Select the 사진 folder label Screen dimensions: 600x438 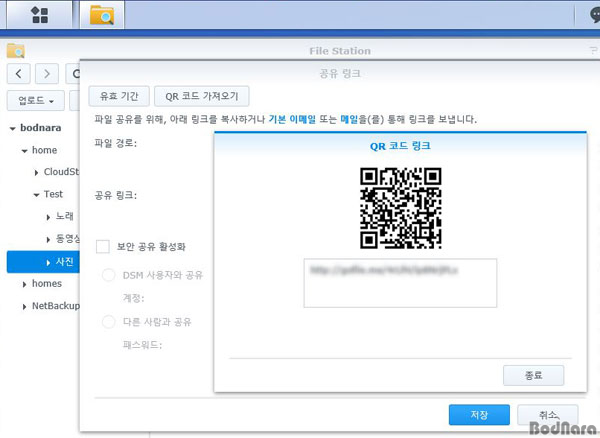[65, 262]
